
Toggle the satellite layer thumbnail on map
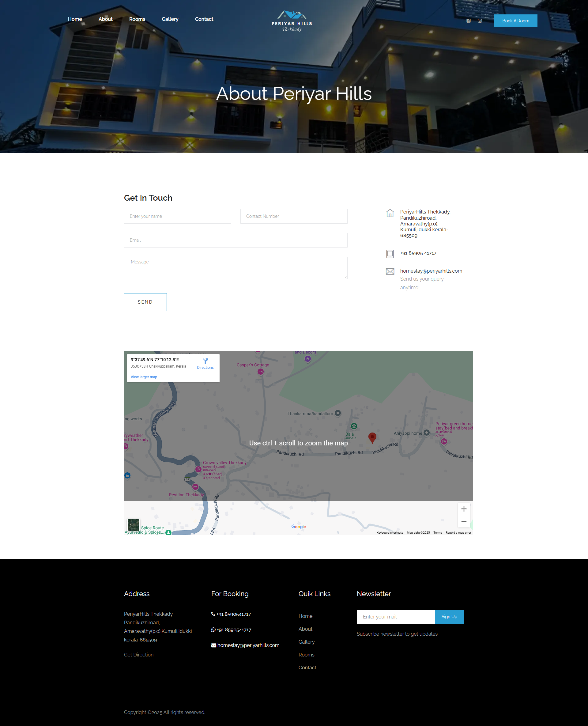[134, 525]
